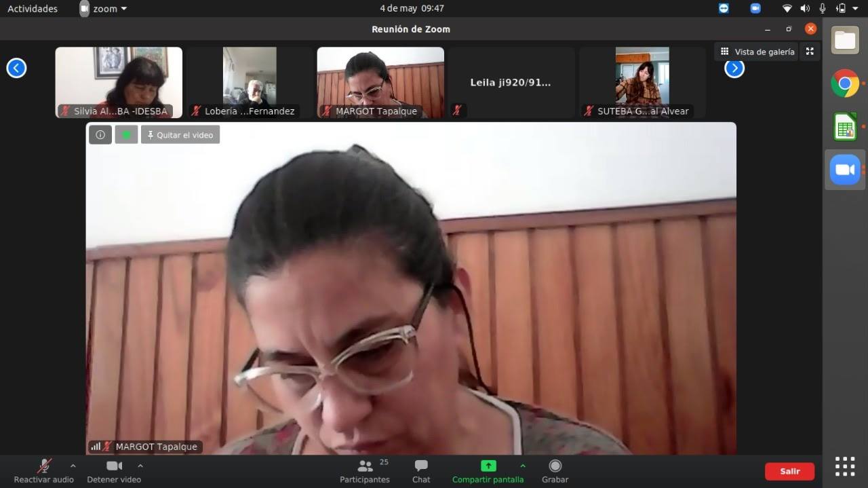Click the green encryption shield icon

[x=126, y=135]
